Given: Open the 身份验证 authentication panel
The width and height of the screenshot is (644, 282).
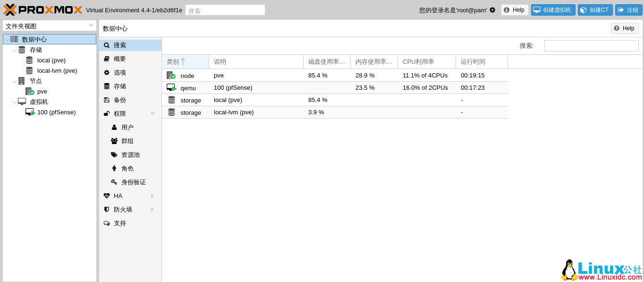Looking at the screenshot, I should click(133, 182).
